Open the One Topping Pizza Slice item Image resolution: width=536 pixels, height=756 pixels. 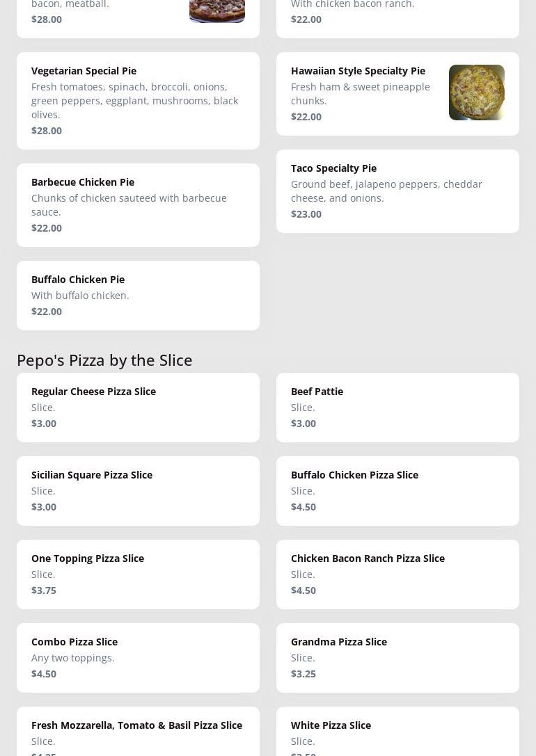click(138, 574)
